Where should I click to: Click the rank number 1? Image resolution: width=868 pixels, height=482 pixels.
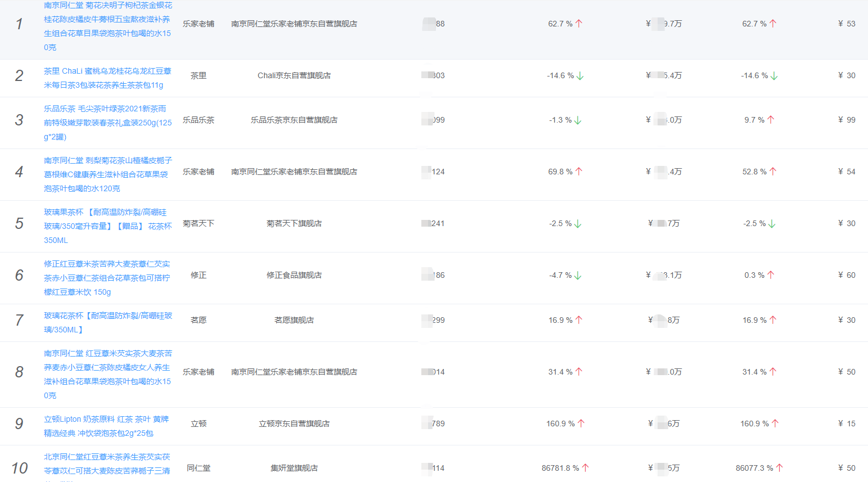pyautogui.click(x=19, y=24)
